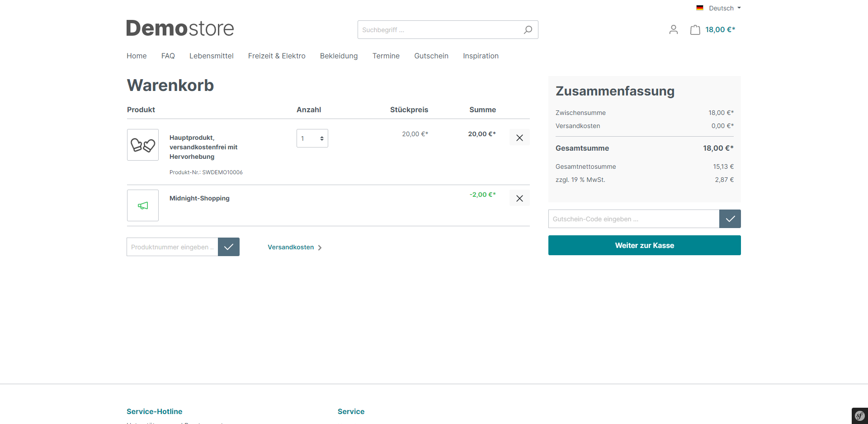Click the Demostore logo

tap(180, 28)
